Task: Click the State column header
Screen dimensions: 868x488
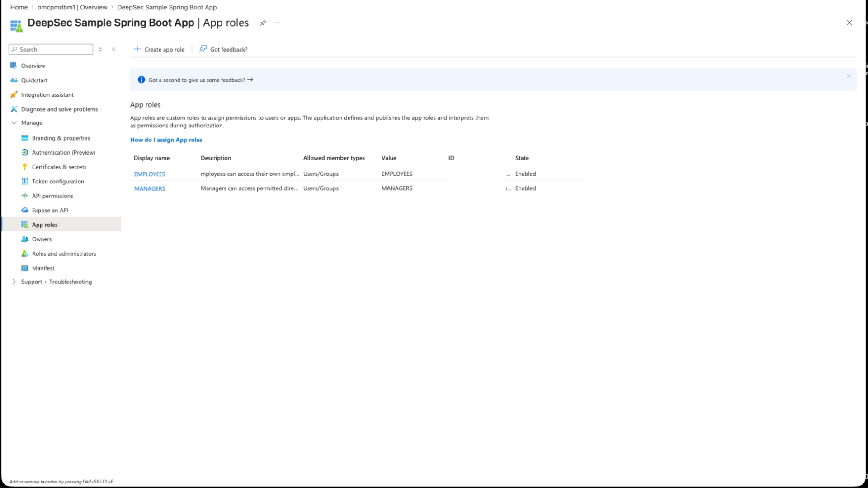Action: 522,158
